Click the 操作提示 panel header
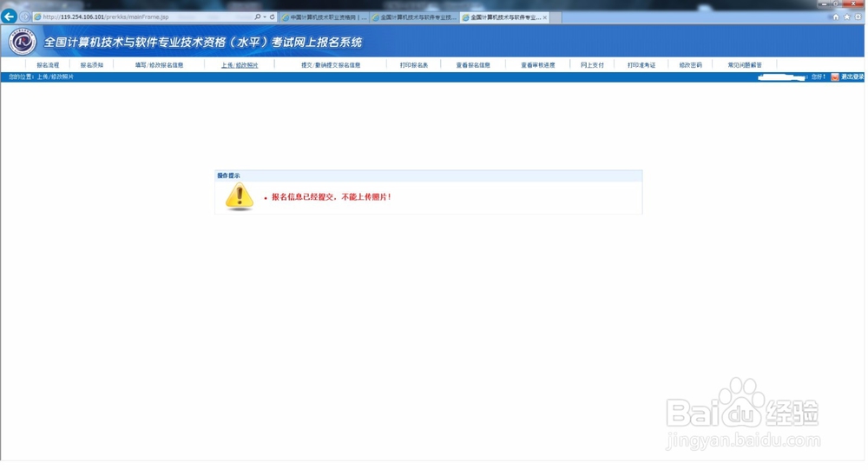The width and height of the screenshot is (868, 470). (429, 175)
